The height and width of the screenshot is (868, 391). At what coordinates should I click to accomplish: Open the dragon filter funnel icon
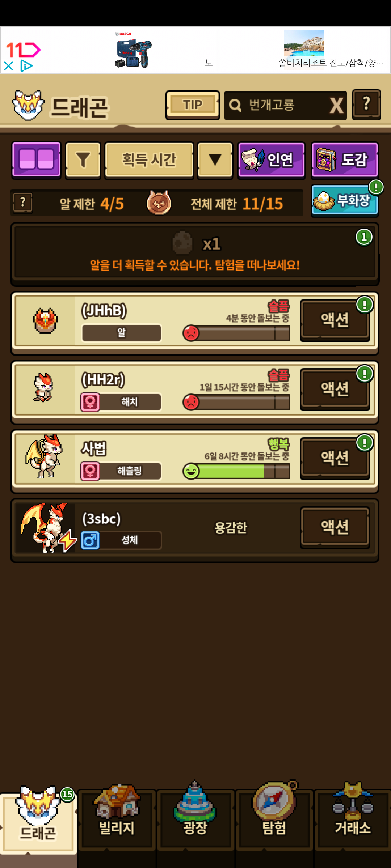[83, 160]
